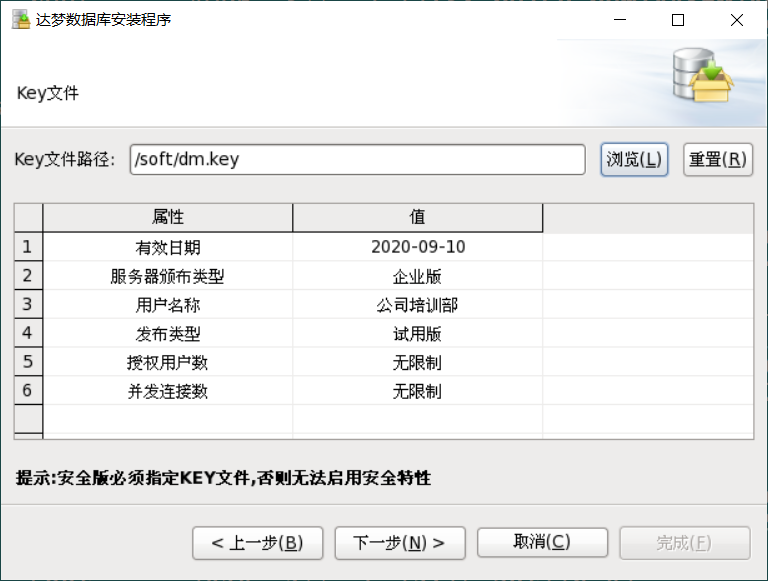Image resolution: width=768 pixels, height=581 pixels.
Task: Minimize the installer window
Action: click(620, 20)
